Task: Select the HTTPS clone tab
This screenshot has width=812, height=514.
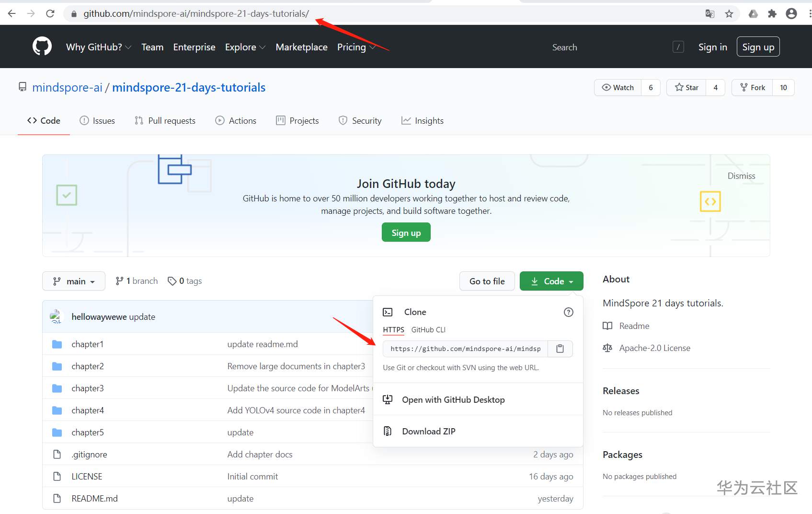Action: (394, 330)
